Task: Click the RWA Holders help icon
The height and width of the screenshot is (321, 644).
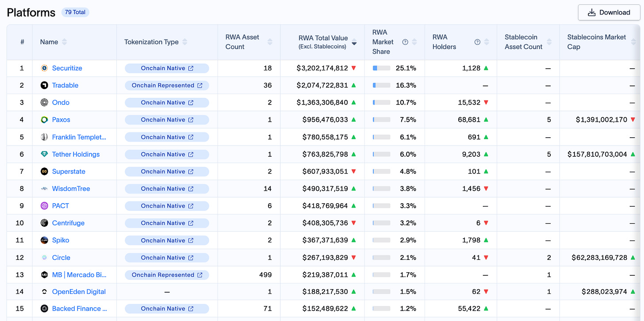Action: point(477,42)
